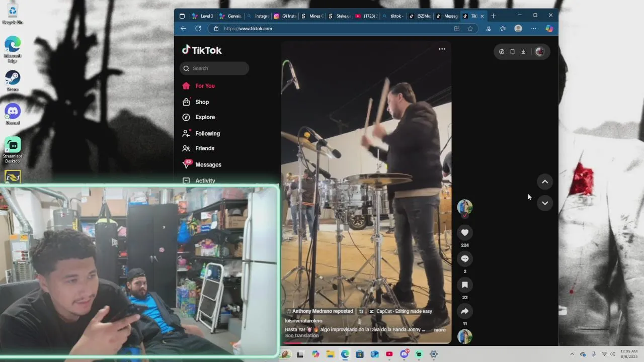Open the creator's avatar above the like button
The height and width of the screenshot is (362, 644).
tap(465, 207)
